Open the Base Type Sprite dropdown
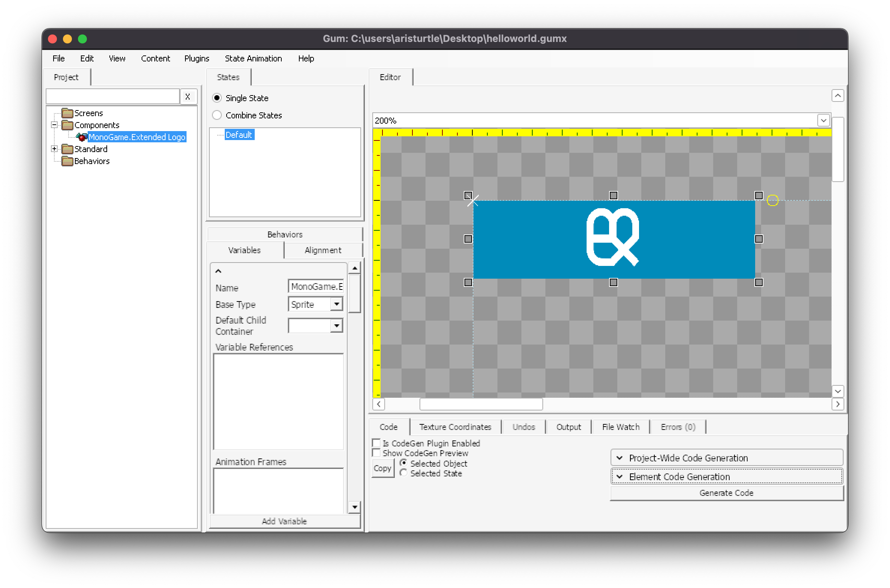 [337, 304]
